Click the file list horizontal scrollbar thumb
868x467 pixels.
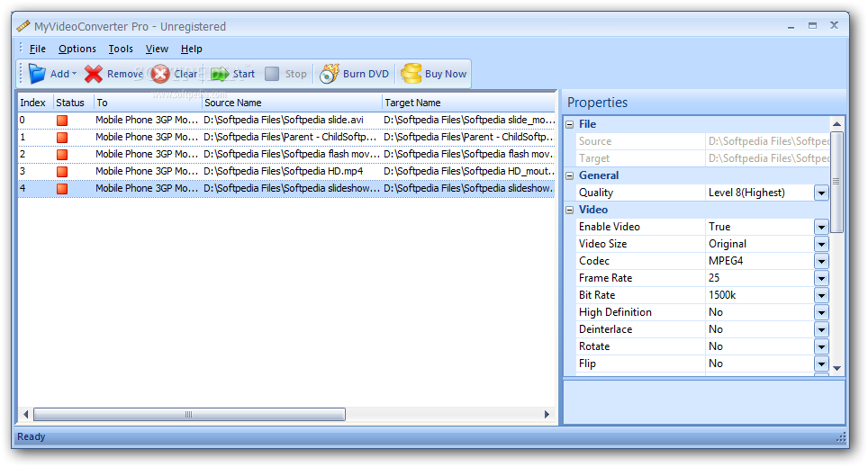(x=189, y=415)
